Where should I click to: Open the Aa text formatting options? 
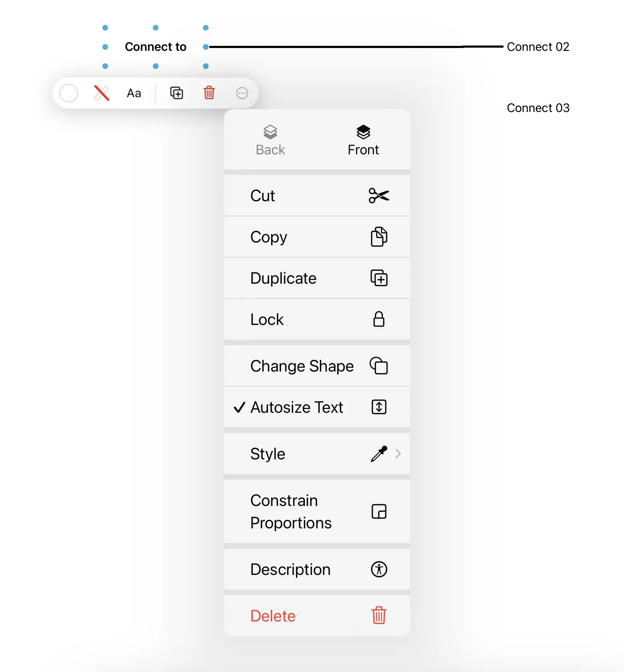[x=134, y=93]
